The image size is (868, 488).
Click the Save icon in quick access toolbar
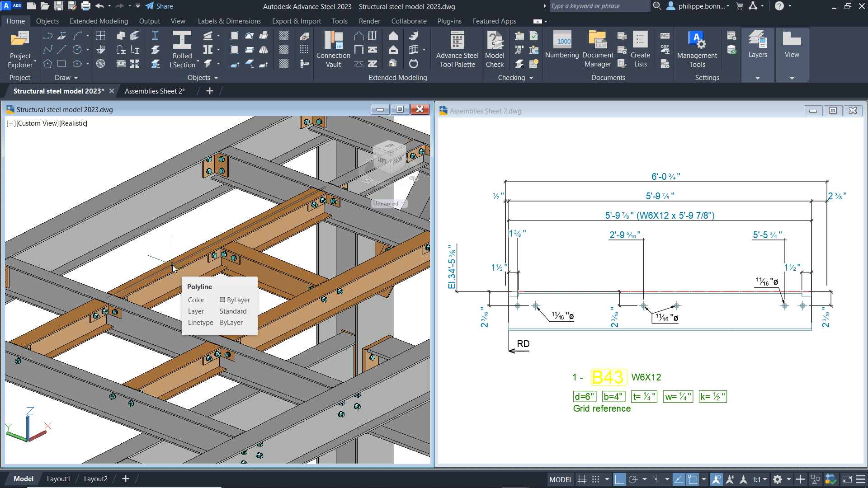(x=58, y=6)
